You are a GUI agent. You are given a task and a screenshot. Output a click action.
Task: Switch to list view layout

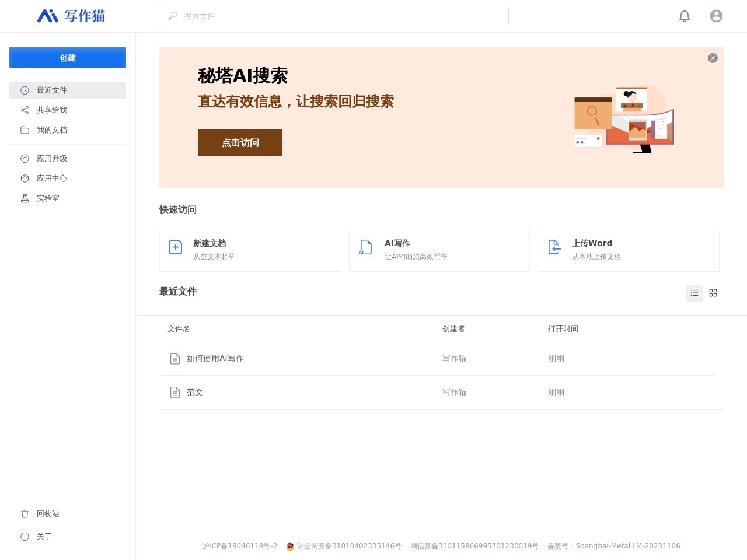694,293
